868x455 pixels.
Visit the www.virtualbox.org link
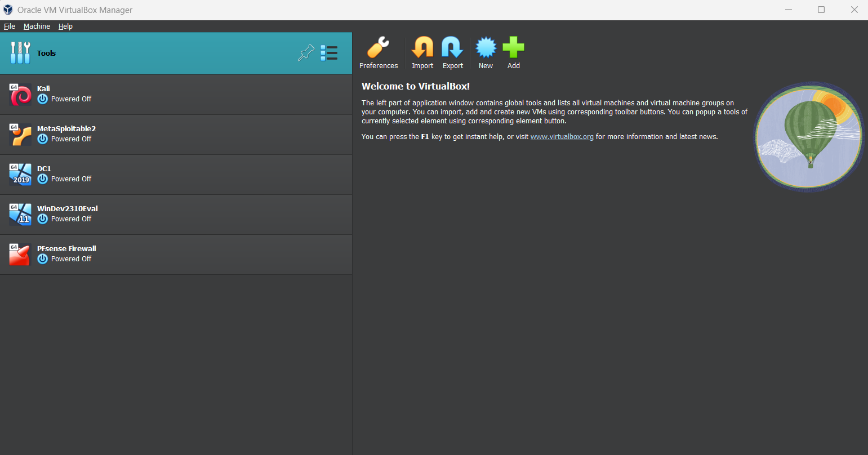point(562,136)
